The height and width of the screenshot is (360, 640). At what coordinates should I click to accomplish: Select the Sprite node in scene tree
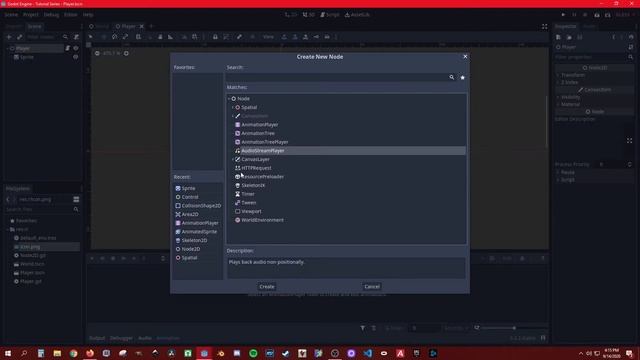point(27,57)
